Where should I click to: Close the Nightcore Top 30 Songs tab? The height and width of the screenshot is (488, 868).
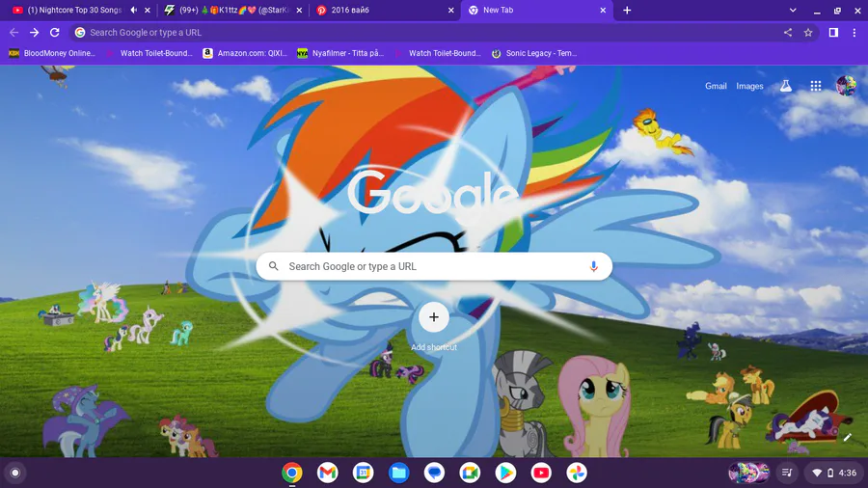click(148, 10)
